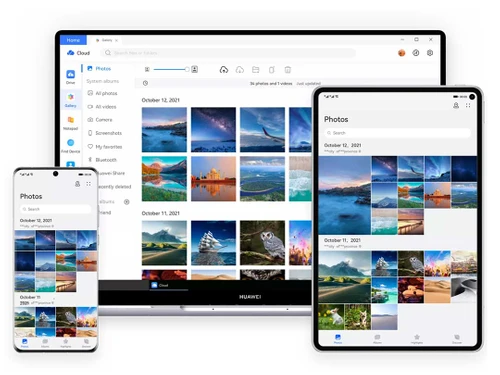Image resolution: width=500 pixels, height=375 pixels.
Task: Open the Milky Way photo on laptop
Action: (x=213, y=130)
